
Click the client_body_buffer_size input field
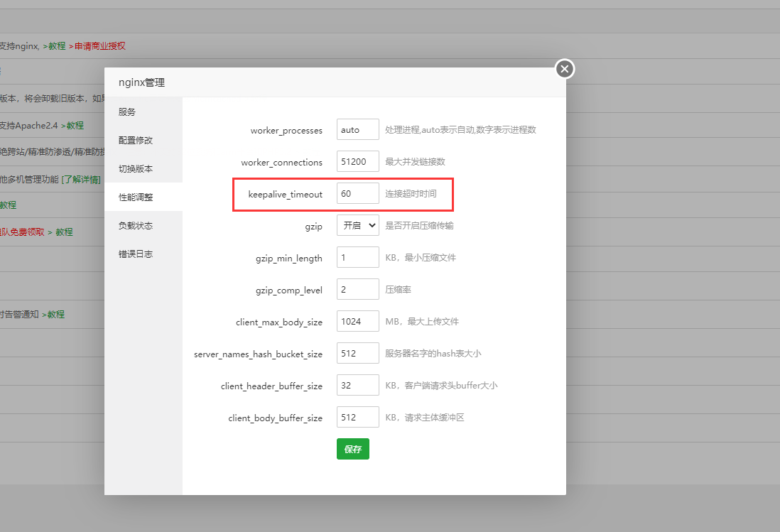(357, 417)
